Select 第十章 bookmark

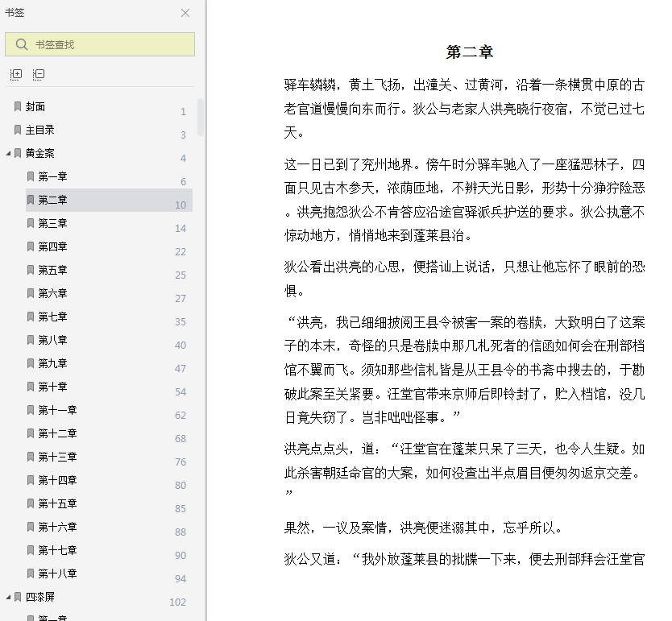(52, 387)
